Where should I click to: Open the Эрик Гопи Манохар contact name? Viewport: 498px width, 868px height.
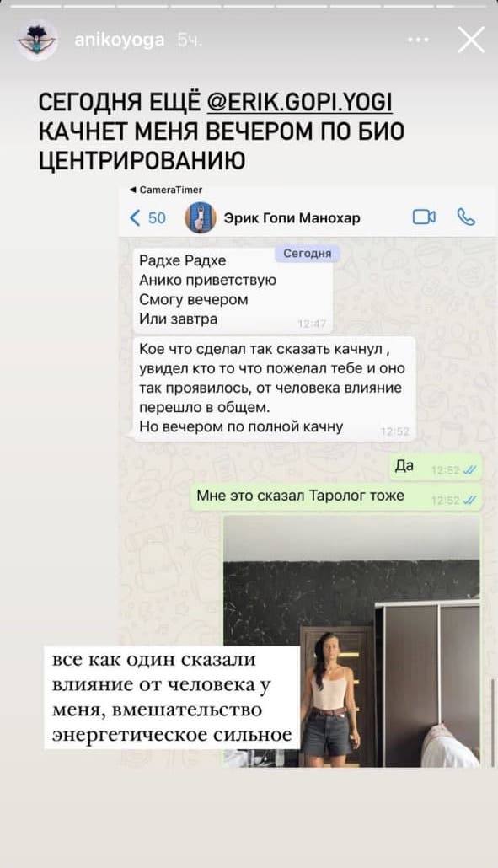(x=292, y=218)
